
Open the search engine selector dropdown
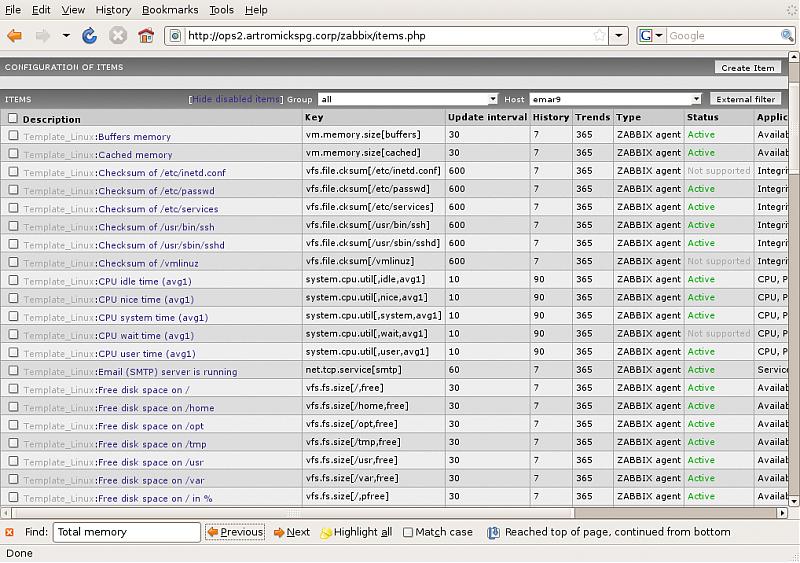651,36
